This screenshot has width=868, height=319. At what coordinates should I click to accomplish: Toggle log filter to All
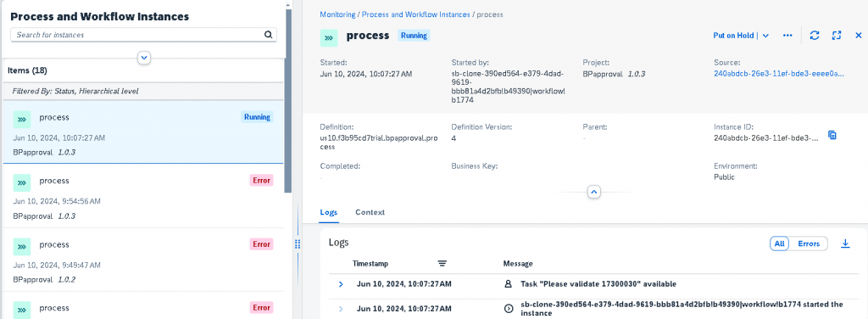tap(780, 243)
